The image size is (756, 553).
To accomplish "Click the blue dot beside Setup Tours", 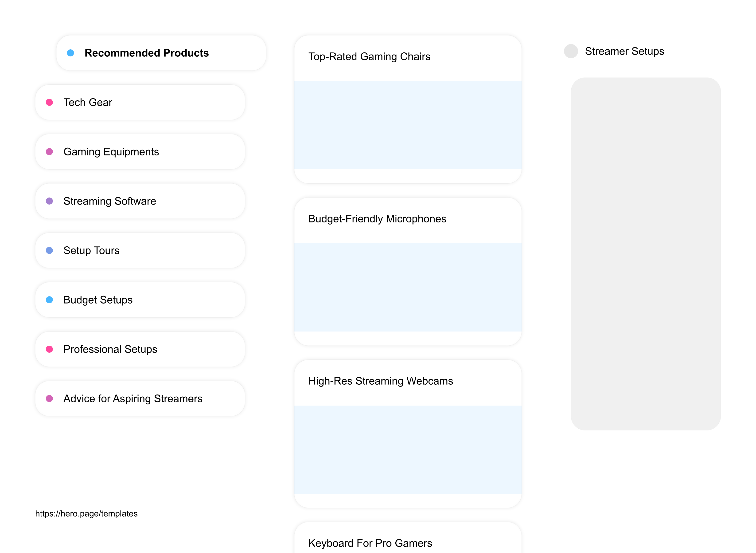I will pos(50,250).
